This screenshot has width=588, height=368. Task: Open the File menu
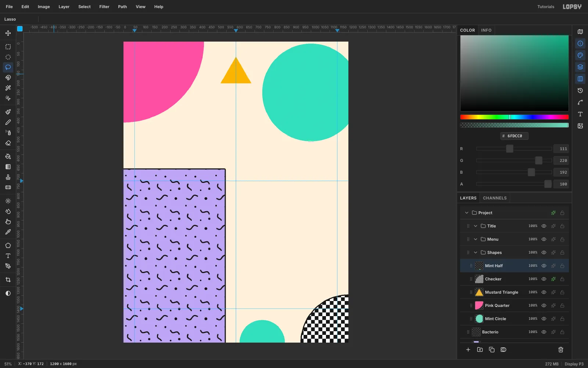click(9, 7)
